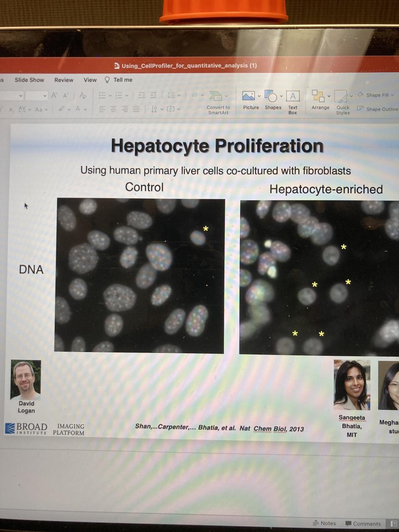The height and width of the screenshot is (532, 399).
Task: Select the Hepatocyte-enriched microscopy image
Action: point(319,278)
